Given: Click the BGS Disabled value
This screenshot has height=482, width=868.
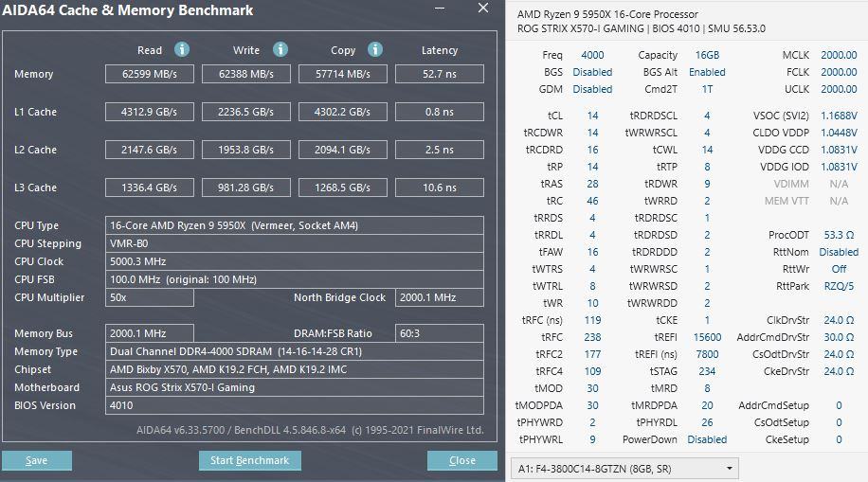Looking at the screenshot, I should click(592, 72).
